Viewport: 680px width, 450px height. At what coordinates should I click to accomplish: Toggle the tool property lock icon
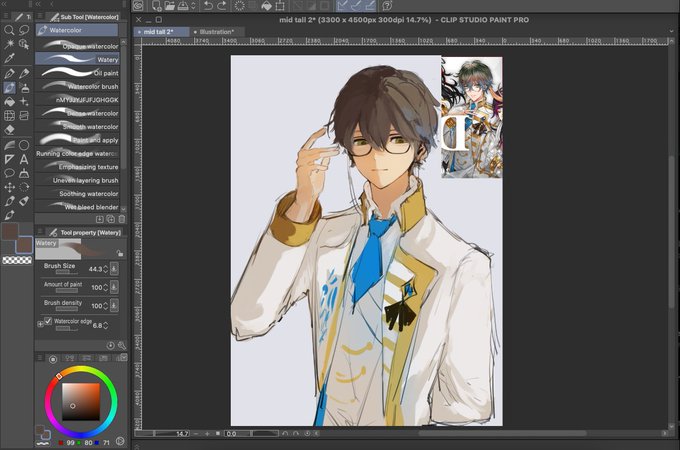120,253
